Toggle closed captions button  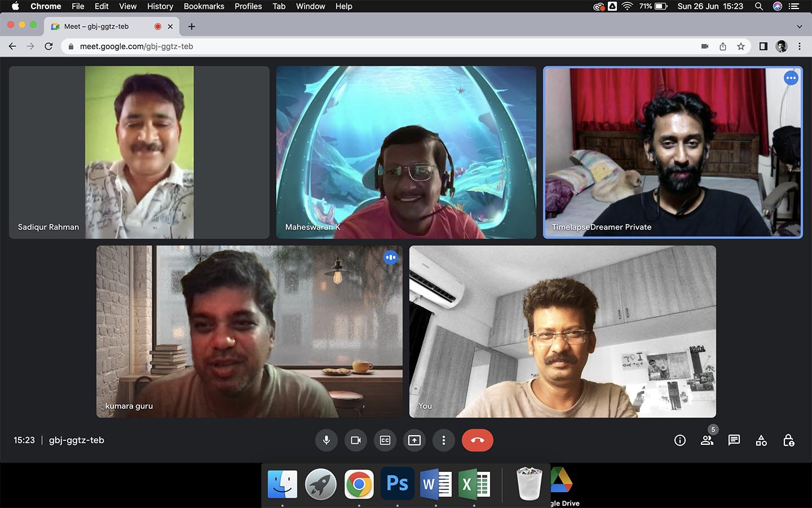point(385,440)
